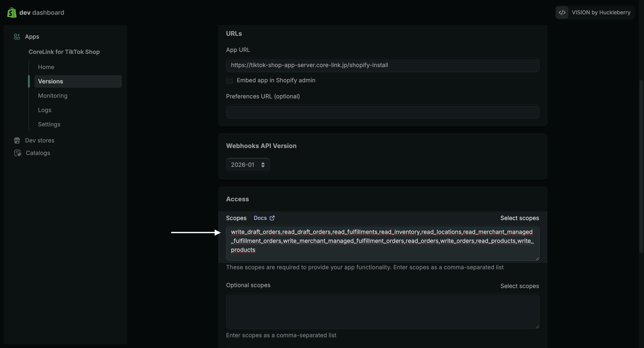Open the Scopes Docs link
644x348 pixels.
260,218
